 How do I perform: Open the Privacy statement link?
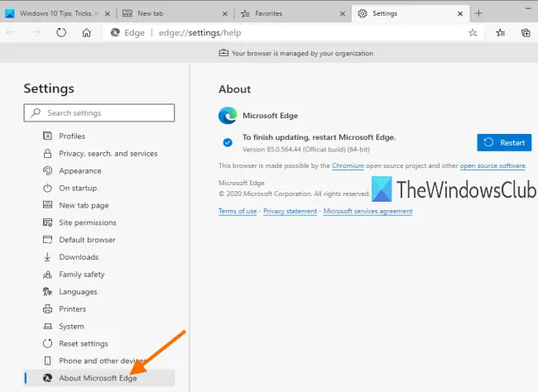[290, 211]
